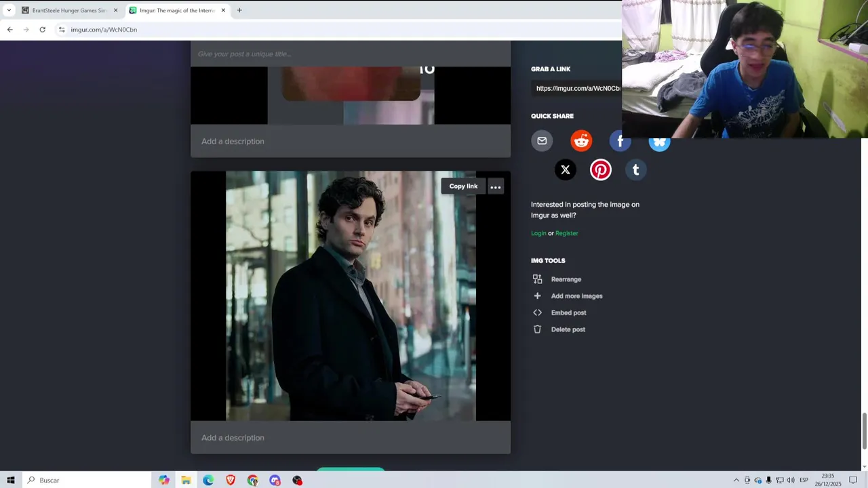Open the Embed post option

(x=568, y=312)
